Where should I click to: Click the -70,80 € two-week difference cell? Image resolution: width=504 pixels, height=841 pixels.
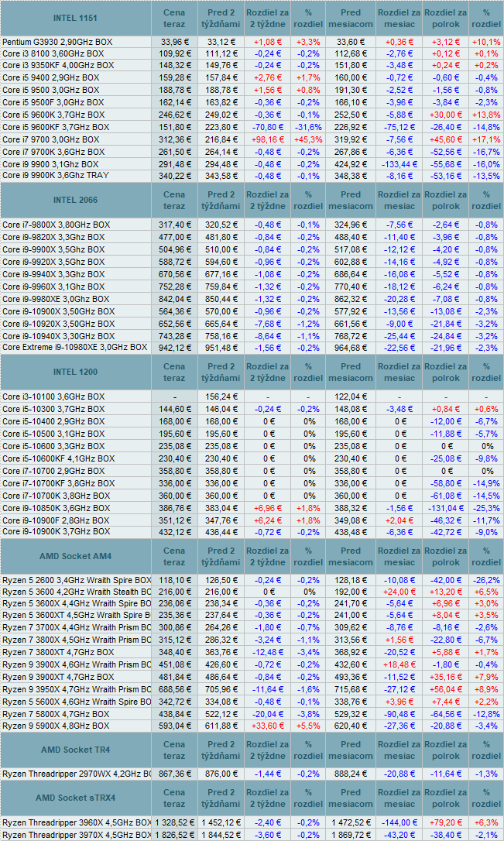tap(268, 127)
